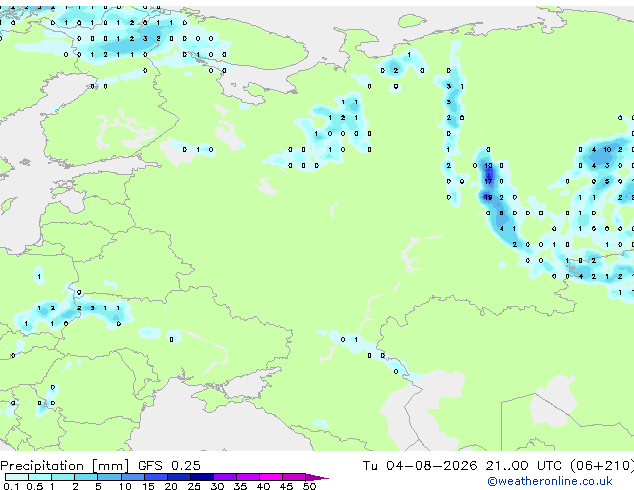Click the 45–50 mm legend color swatch
634x490 pixels.
(294, 477)
